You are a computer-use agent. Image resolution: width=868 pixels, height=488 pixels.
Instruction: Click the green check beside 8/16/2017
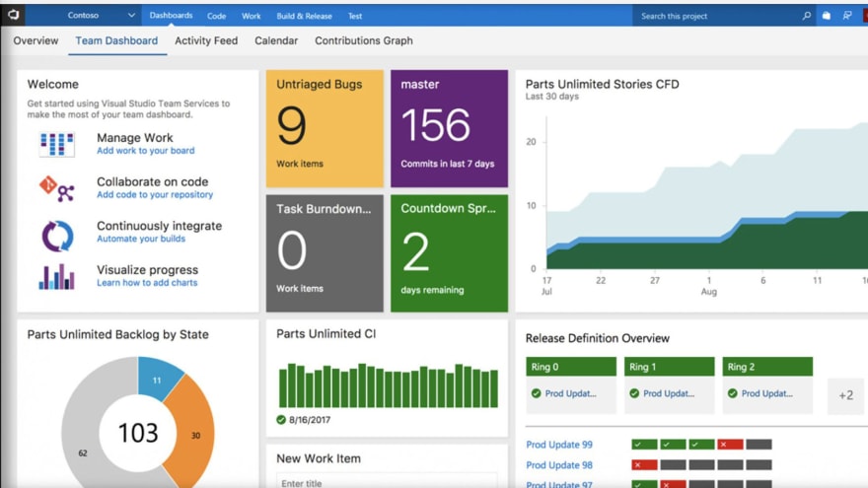281,420
